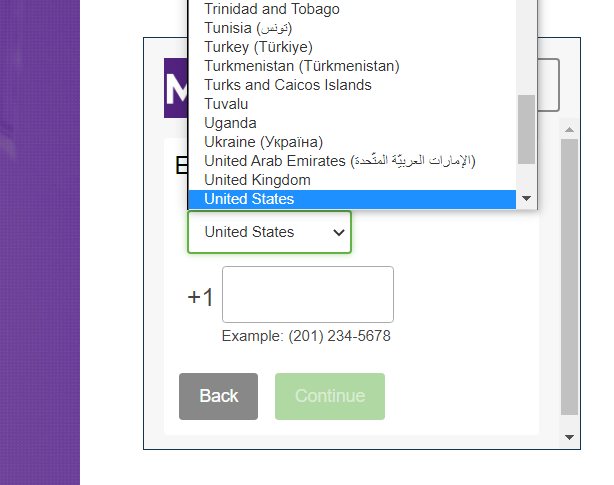Click the phone number input field
The width and height of the screenshot is (614, 485).
[x=307, y=294]
